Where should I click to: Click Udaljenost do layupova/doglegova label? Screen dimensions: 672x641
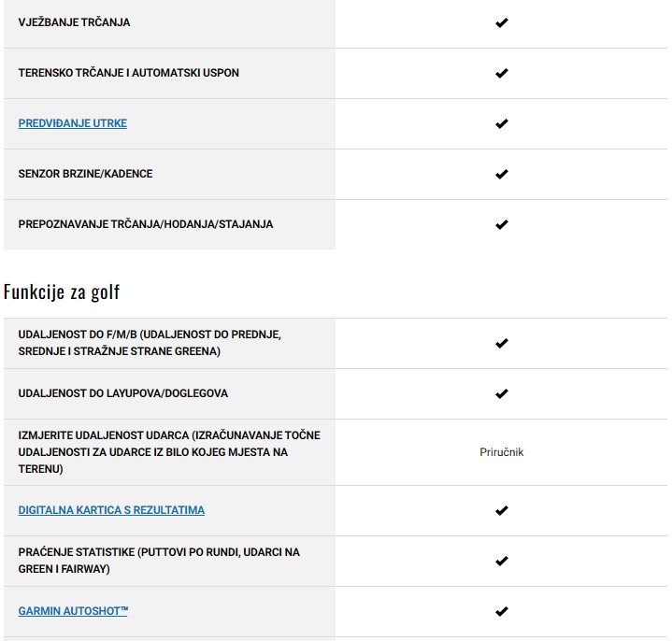pyautogui.click(x=122, y=393)
